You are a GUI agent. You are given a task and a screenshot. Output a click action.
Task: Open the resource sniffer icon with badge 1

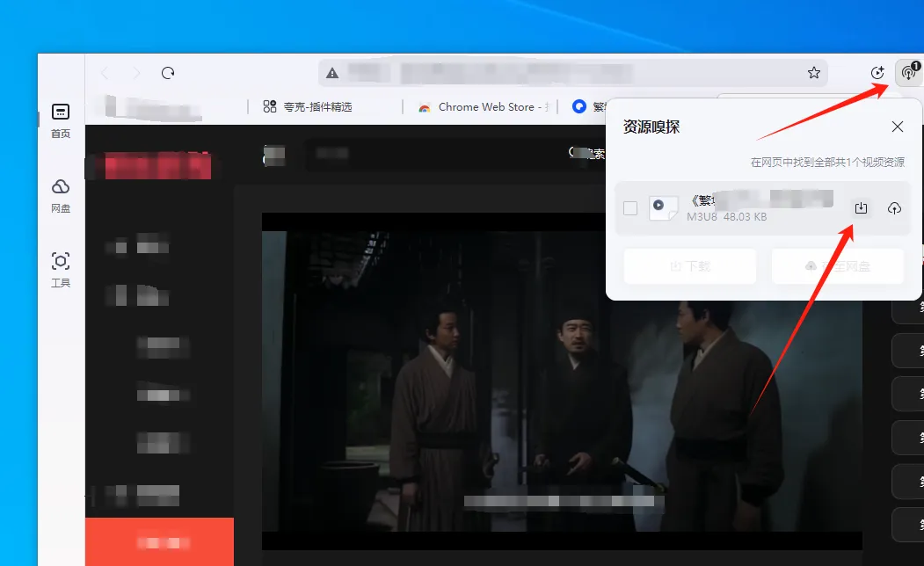tap(908, 72)
